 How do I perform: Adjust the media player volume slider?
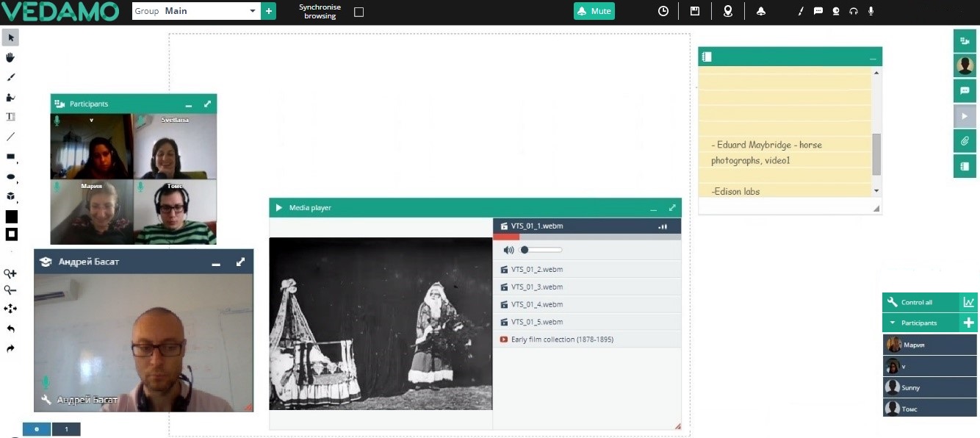tap(541, 250)
